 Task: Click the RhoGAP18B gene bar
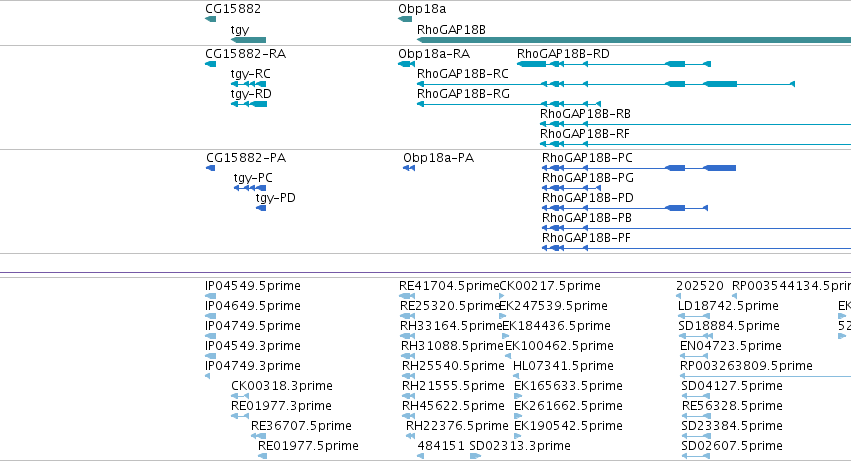633,40
